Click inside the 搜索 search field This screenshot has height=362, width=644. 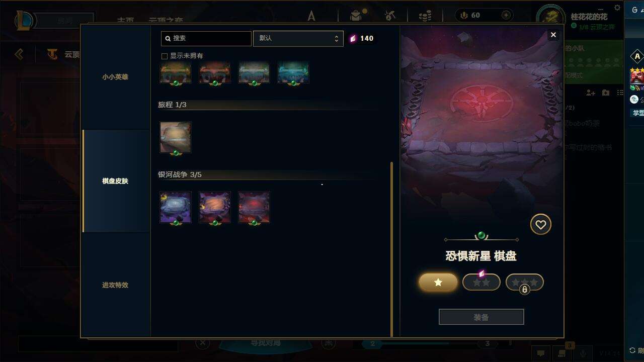pyautogui.click(x=206, y=38)
